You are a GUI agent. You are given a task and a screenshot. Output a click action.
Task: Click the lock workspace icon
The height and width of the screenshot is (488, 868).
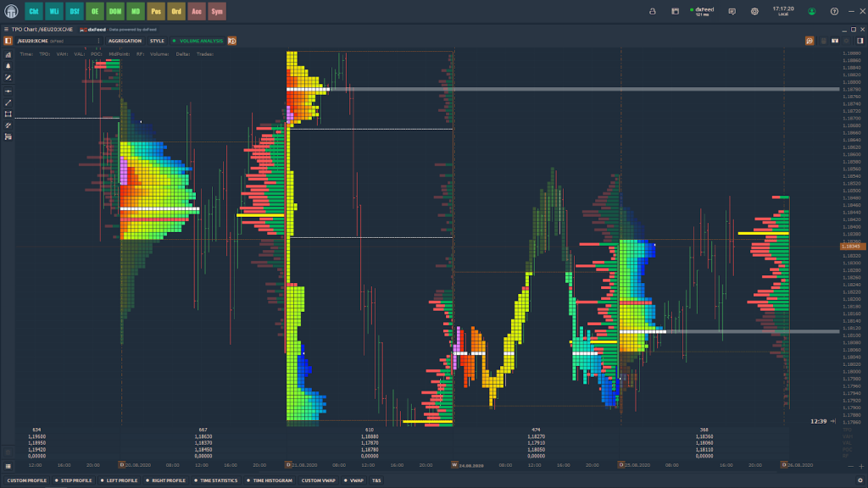tap(652, 12)
